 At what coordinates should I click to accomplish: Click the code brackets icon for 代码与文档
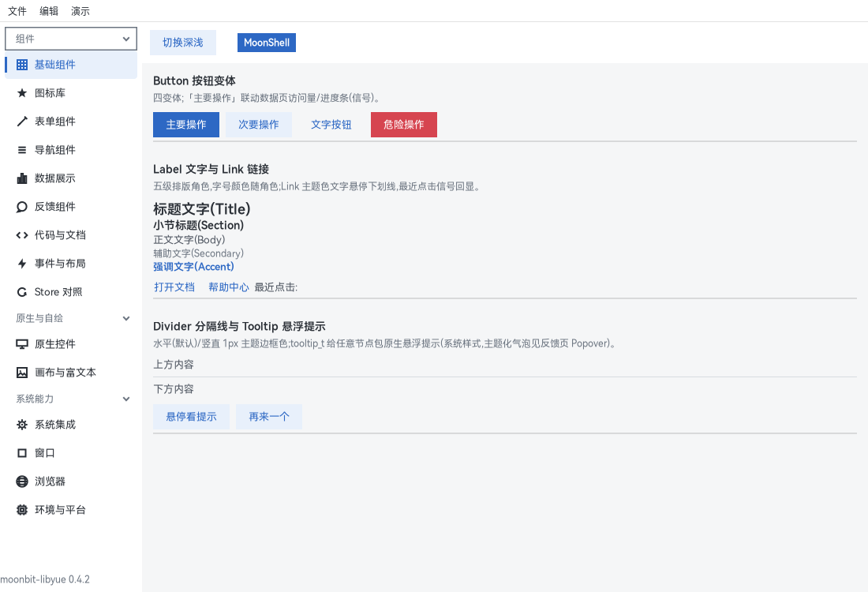click(x=22, y=235)
